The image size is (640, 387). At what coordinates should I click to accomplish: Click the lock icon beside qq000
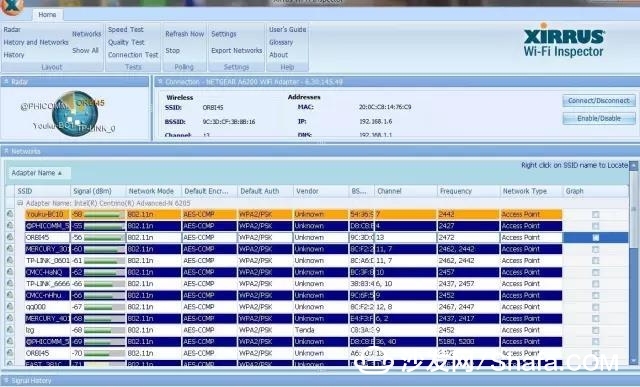click(x=10, y=307)
